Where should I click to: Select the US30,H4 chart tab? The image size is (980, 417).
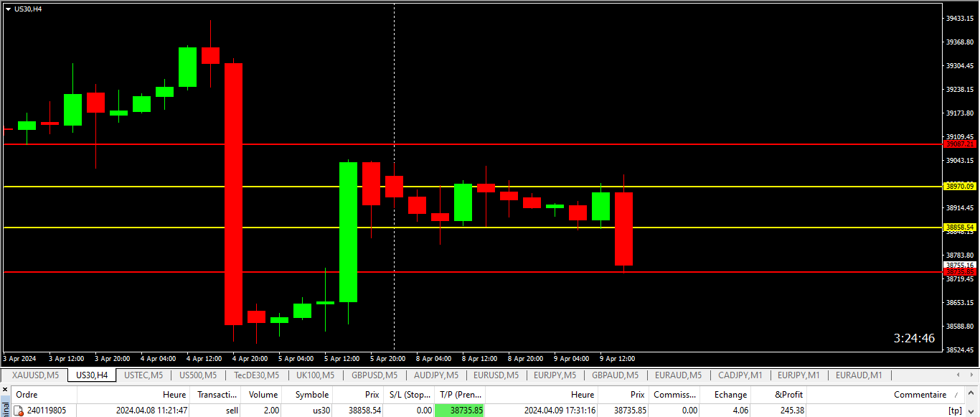tap(92, 375)
